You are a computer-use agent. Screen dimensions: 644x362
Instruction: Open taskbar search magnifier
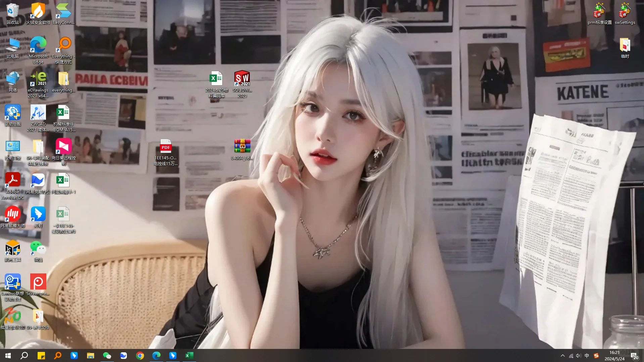coord(24,356)
